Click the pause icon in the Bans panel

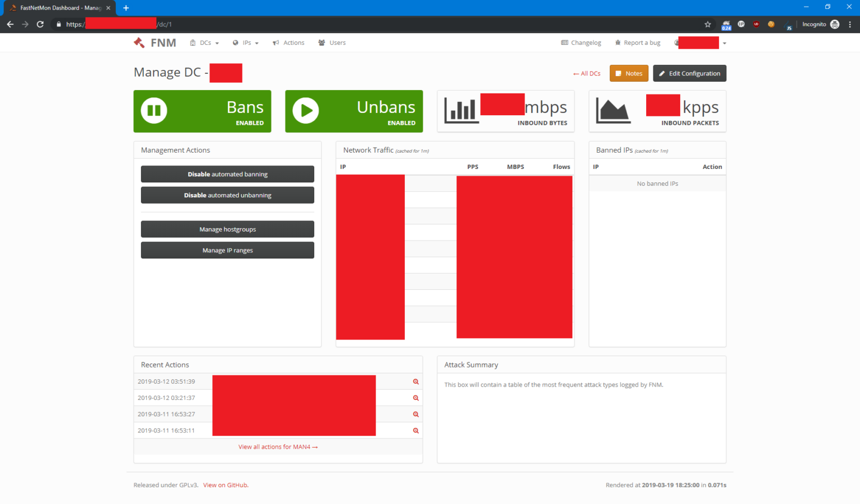coord(153,111)
